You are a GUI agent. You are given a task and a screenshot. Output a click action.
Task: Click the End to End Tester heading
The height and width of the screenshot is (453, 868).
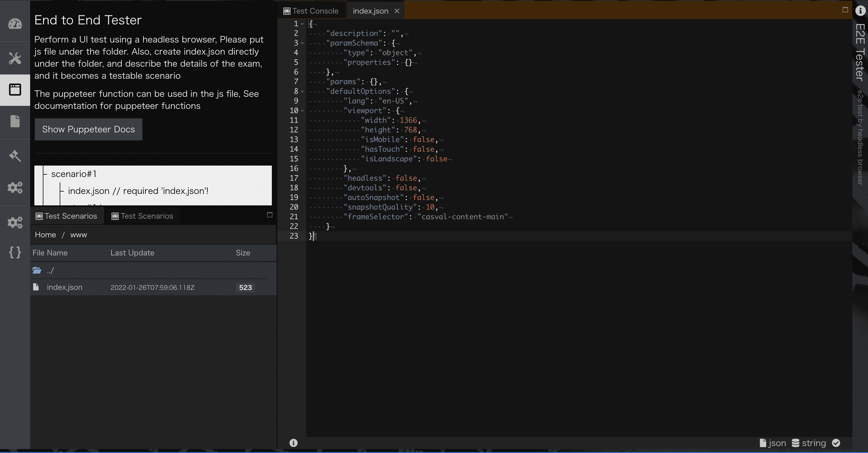(88, 20)
